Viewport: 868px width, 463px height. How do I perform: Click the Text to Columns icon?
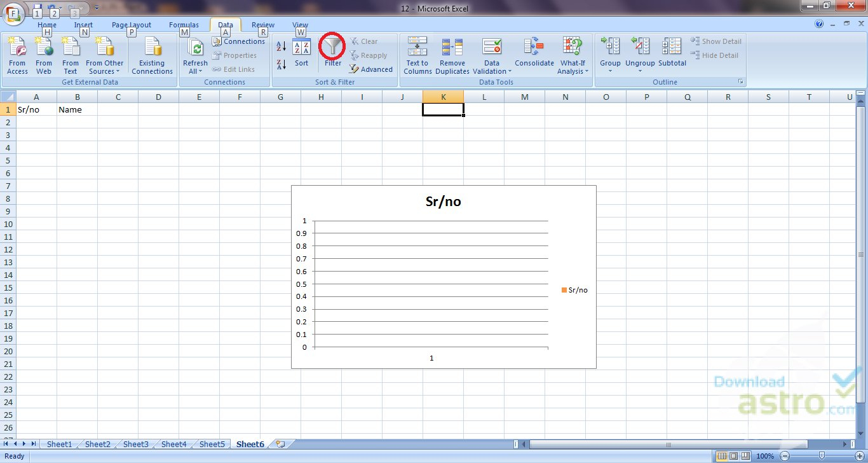coord(417,47)
